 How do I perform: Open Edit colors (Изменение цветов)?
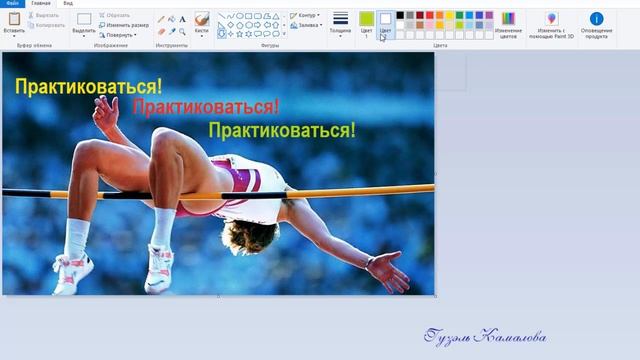click(508, 25)
